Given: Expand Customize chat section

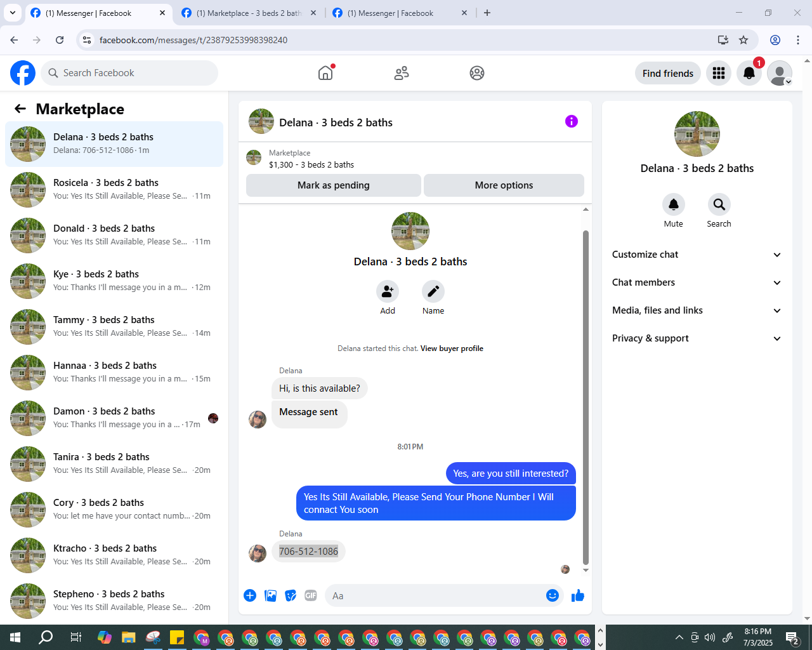Looking at the screenshot, I should click(697, 255).
